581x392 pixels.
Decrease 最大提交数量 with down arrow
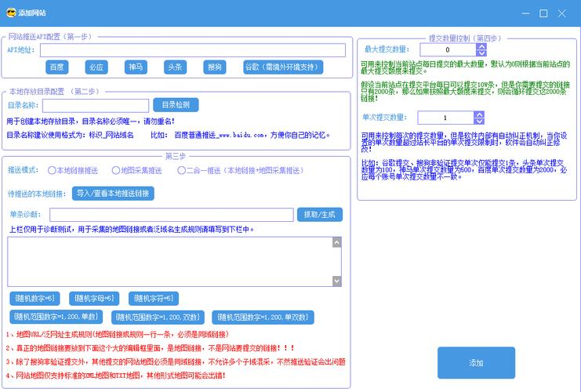click(x=481, y=53)
